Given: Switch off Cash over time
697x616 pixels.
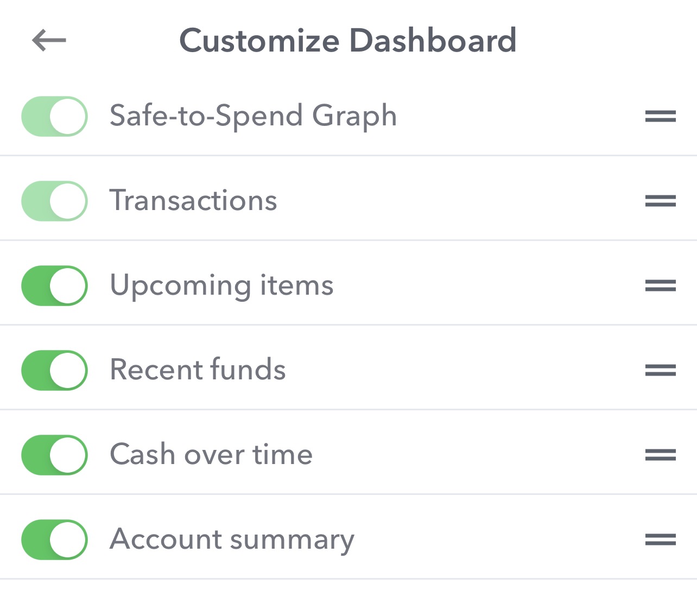Looking at the screenshot, I should click(x=54, y=455).
